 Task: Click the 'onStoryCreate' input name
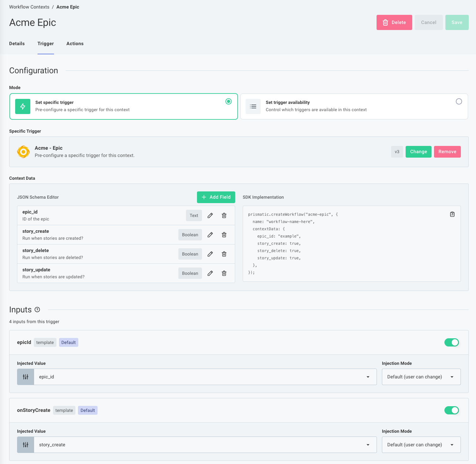[x=34, y=410]
